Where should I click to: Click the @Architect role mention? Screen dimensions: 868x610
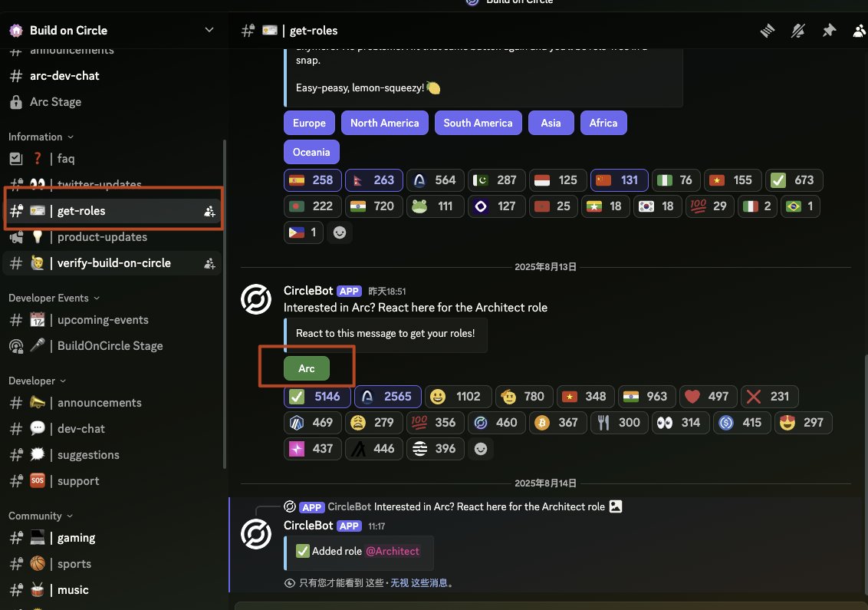click(393, 551)
